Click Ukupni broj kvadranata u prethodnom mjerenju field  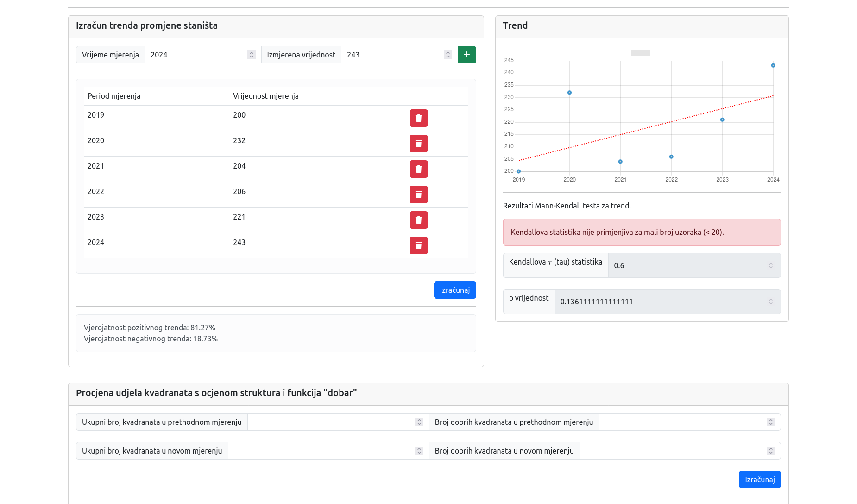[x=331, y=422]
